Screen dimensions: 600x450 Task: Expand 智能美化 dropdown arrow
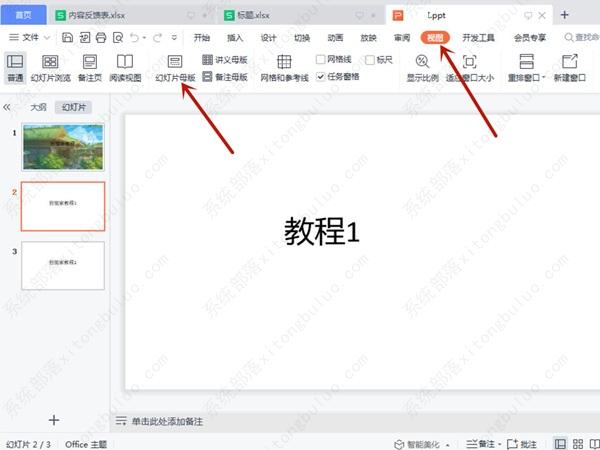point(448,445)
